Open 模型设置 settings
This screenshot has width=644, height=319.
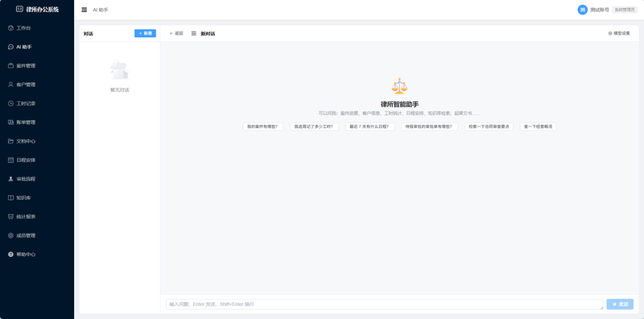[619, 33]
